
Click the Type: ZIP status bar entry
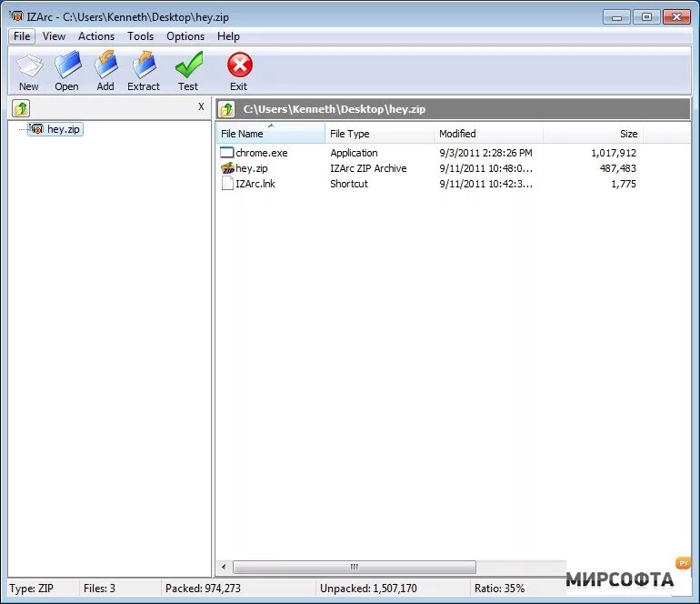pyautogui.click(x=31, y=589)
